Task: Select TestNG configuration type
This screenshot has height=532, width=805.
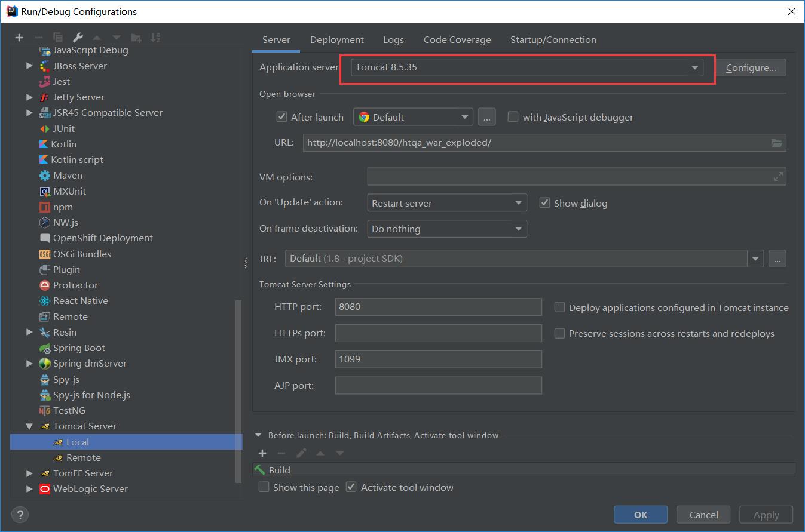Action: click(69, 410)
